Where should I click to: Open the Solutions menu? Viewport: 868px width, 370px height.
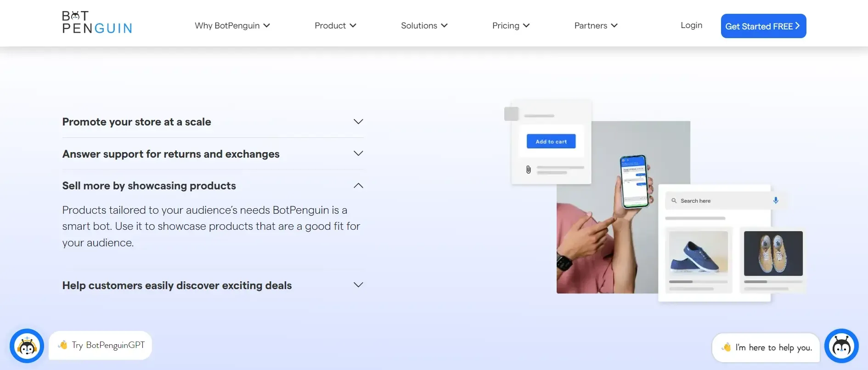[424, 26]
